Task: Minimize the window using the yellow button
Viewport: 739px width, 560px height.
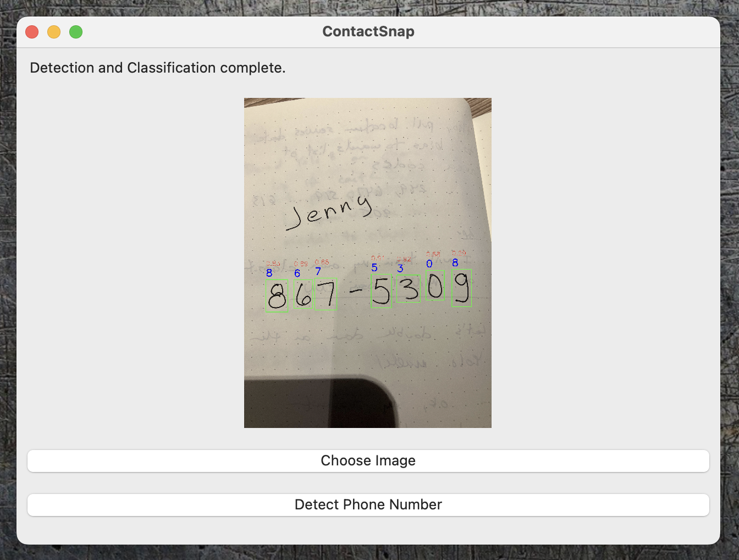Action: [54, 32]
